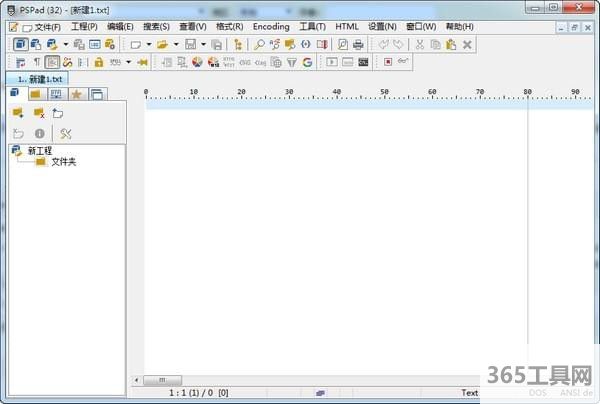Expand the New file dropdown arrow
The height and width of the screenshot is (404, 600).
tap(148, 45)
